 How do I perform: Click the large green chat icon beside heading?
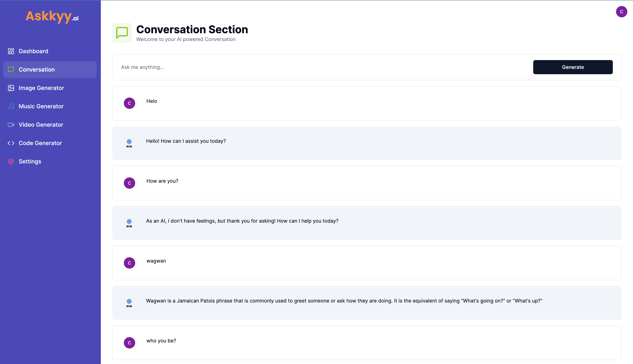122,33
